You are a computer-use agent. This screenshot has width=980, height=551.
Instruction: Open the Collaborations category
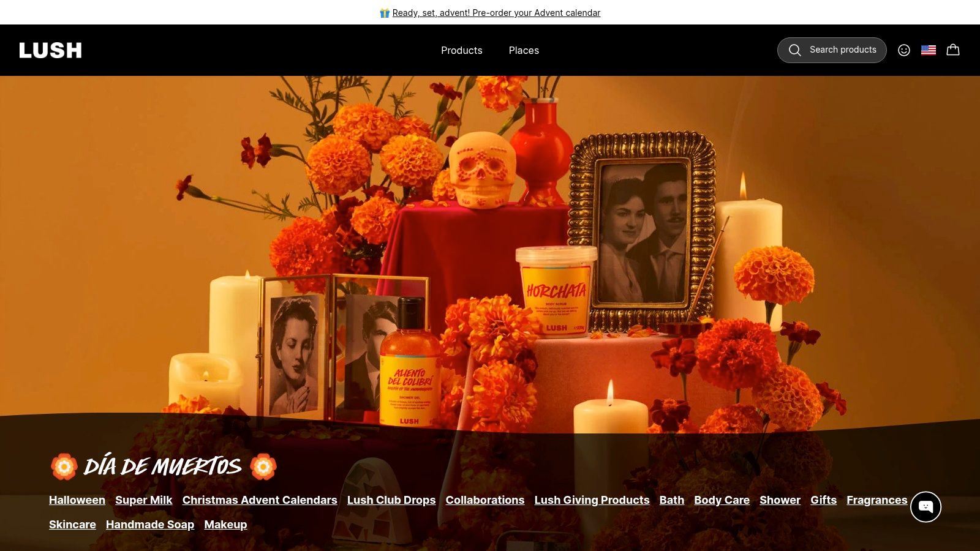pos(485,500)
